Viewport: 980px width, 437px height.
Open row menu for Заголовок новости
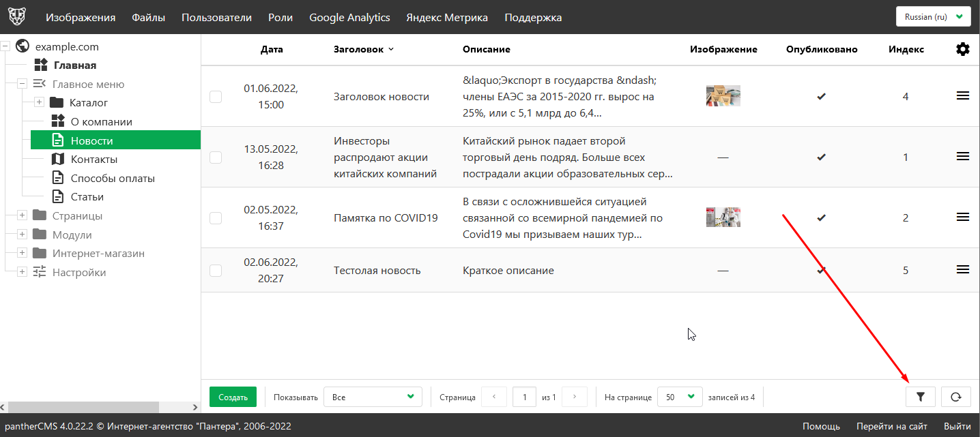(x=962, y=96)
